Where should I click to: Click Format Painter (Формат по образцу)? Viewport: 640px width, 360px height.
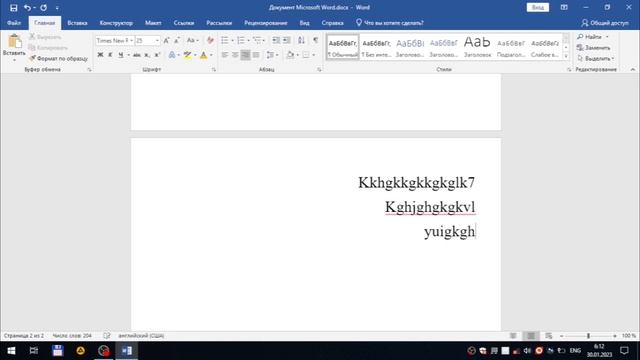pyautogui.click(x=58, y=58)
